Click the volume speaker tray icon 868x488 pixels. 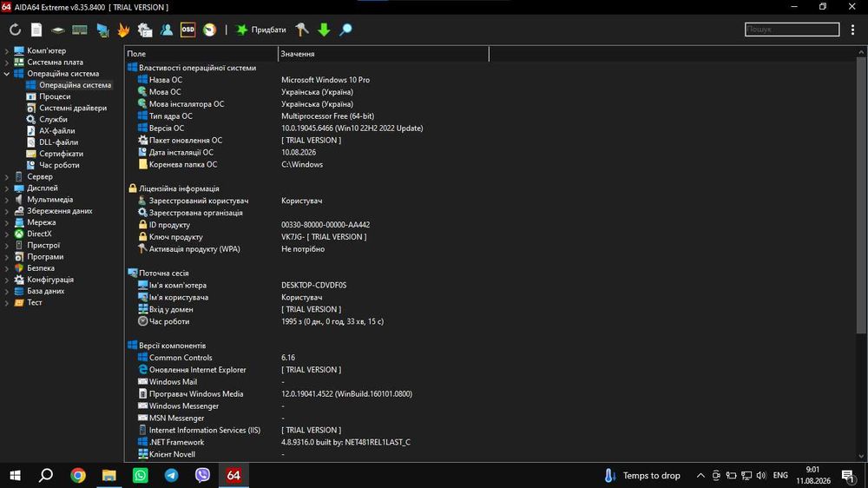click(x=762, y=475)
